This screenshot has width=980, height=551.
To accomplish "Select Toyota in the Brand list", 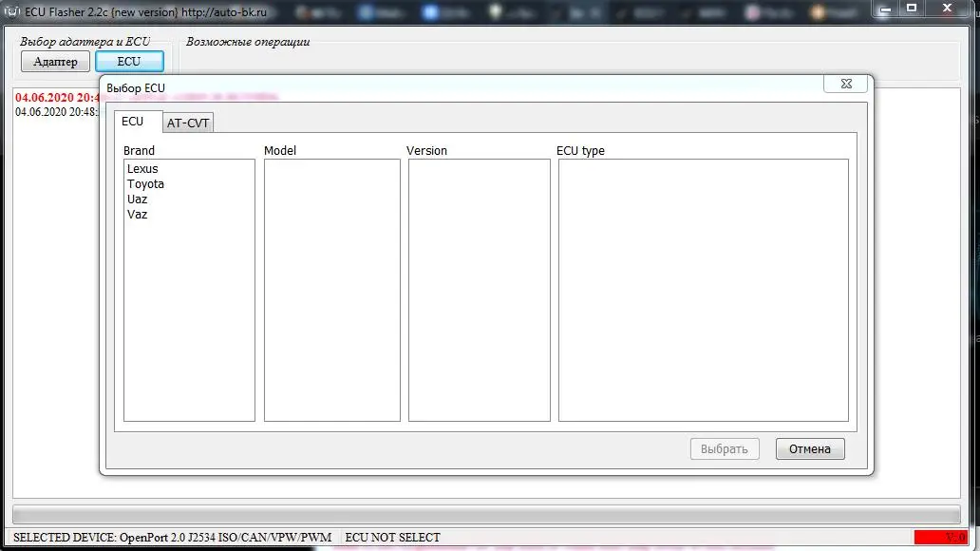I will pos(145,184).
